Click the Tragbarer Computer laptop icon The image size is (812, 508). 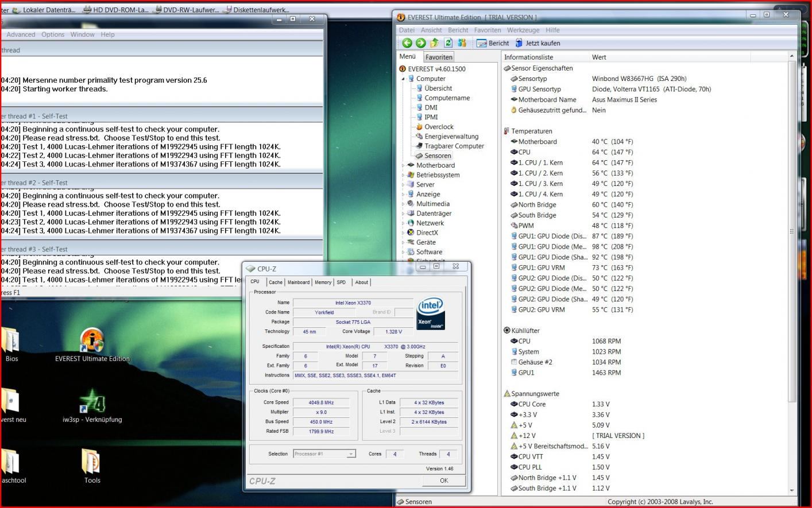(419, 146)
